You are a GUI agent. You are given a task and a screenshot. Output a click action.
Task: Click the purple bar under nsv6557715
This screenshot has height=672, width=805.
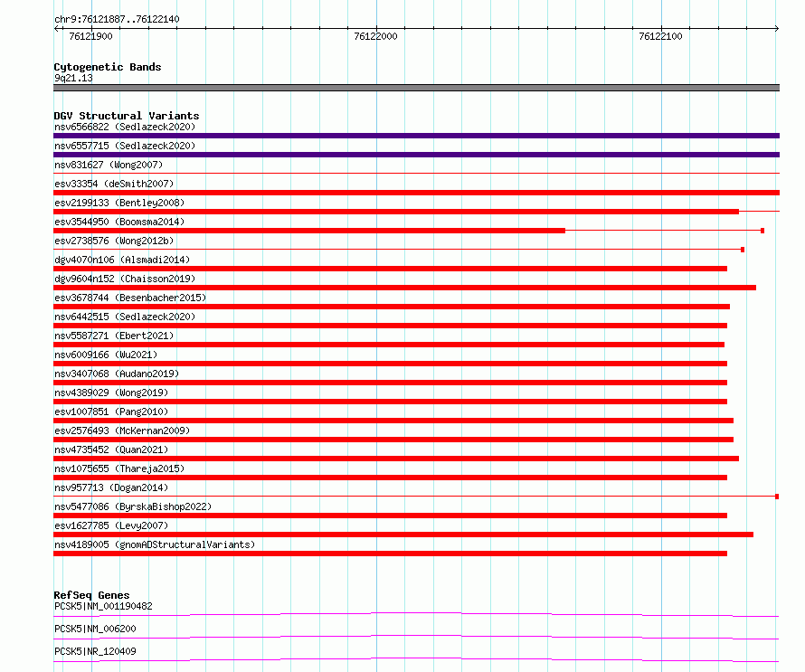pos(416,155)
